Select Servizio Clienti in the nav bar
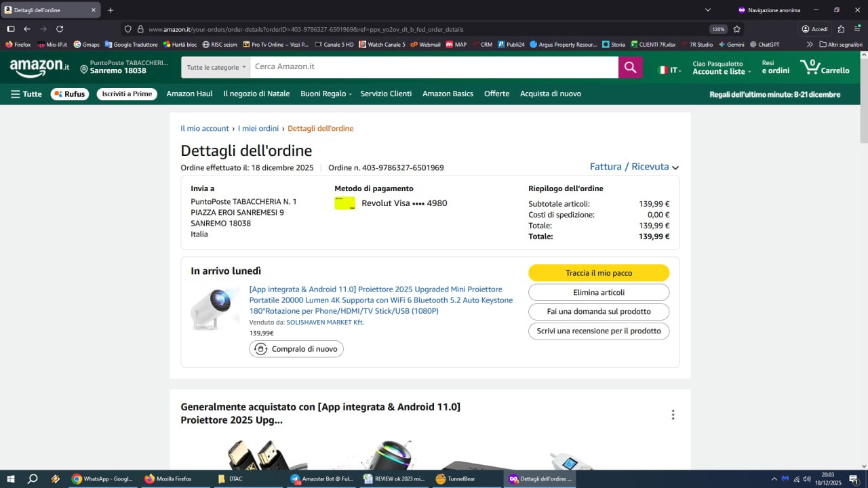Viewport: 868px width, 488px height. (x=386, y=94)
